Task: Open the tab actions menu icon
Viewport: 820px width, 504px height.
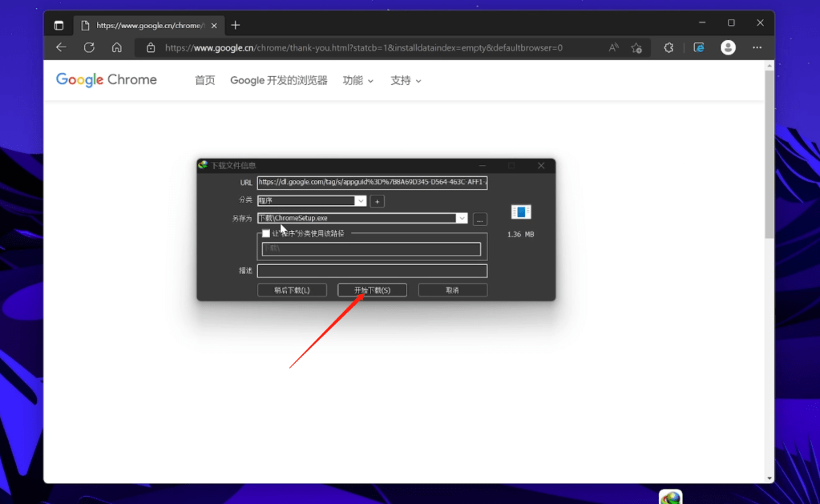Action: [x=59, y=25]
